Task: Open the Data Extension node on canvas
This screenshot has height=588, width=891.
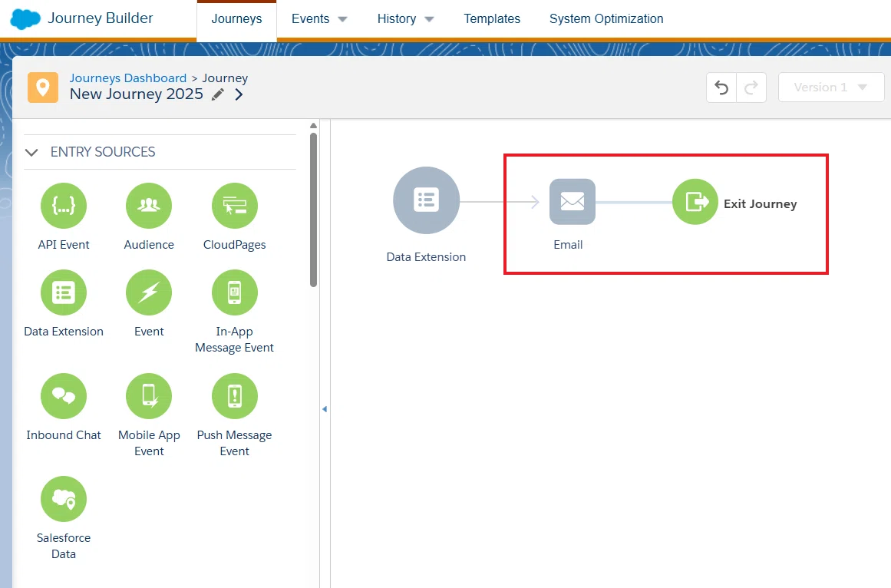Action: coord(426,200)
